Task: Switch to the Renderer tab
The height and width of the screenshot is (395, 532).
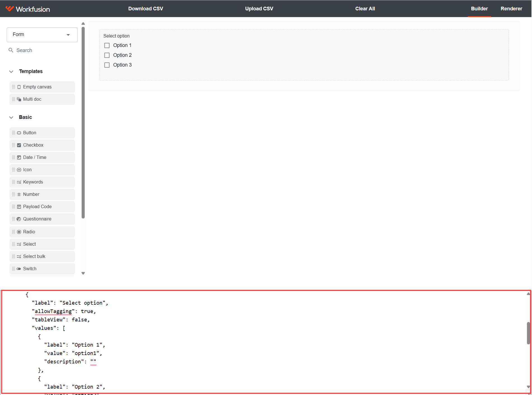Action: pos(511,9)
